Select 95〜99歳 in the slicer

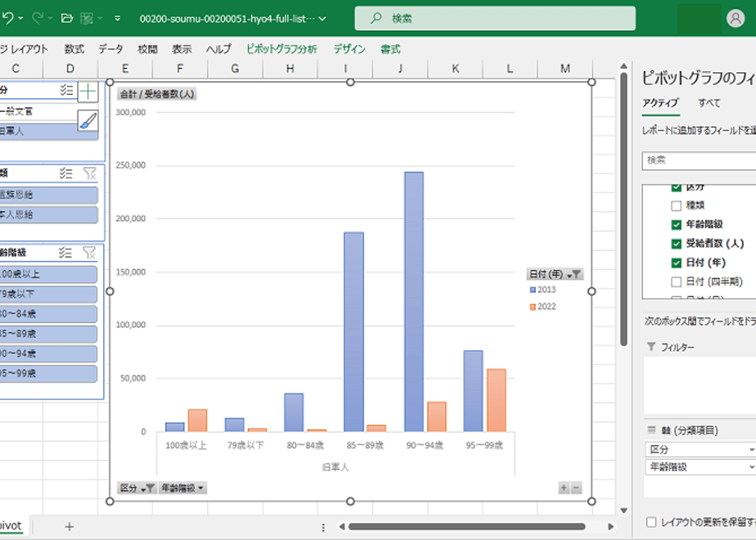click(48, 373)
